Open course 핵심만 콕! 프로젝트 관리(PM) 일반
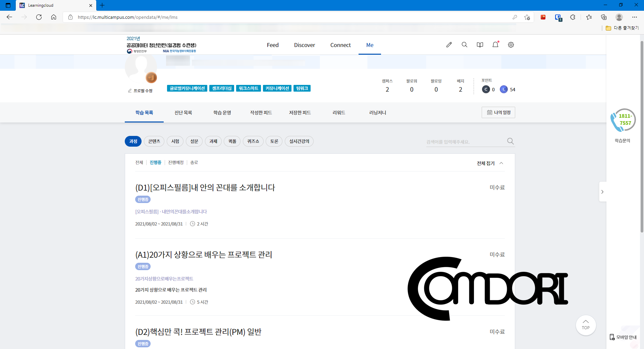Screen dimensions: 644x349 (x=198, y=332)
